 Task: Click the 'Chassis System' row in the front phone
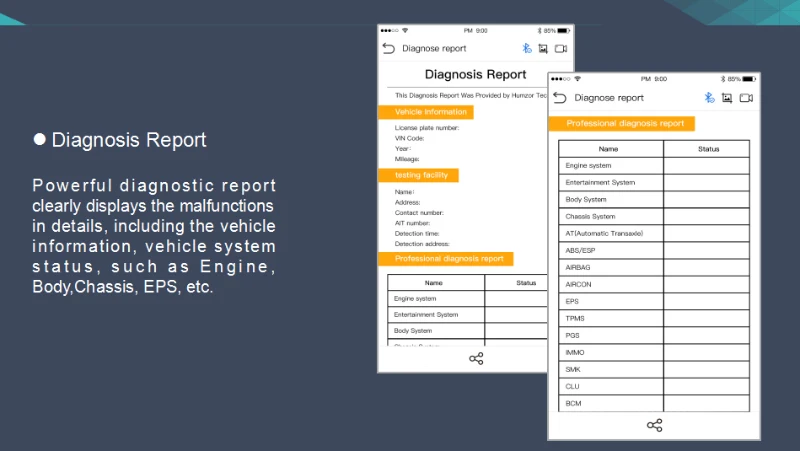click(x=654, y=216)
